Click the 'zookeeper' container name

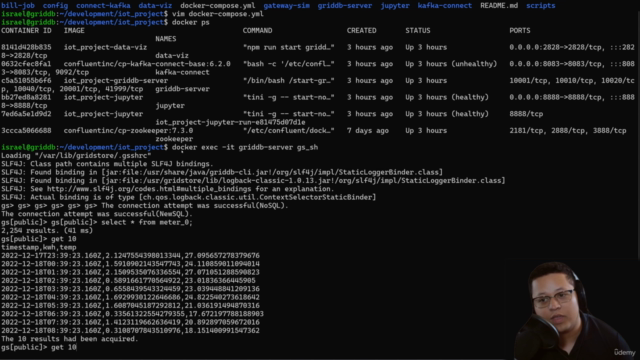(174, 139)
